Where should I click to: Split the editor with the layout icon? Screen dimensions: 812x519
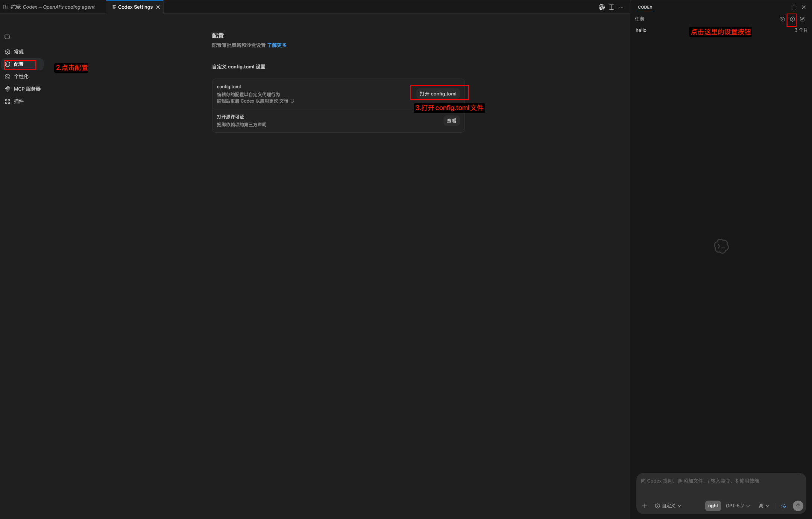pyautogui.click(x=612, y=7)
